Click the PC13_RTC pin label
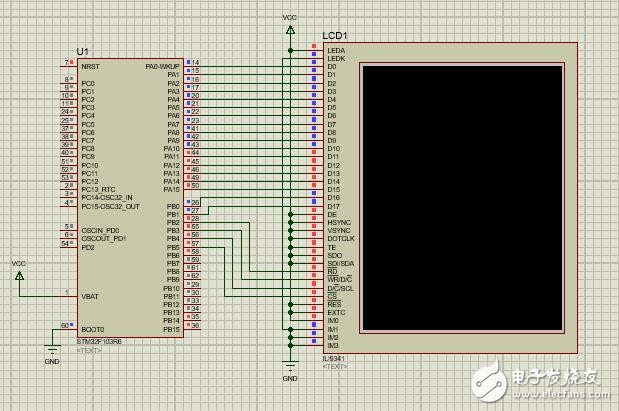 (x=98, y=190)
